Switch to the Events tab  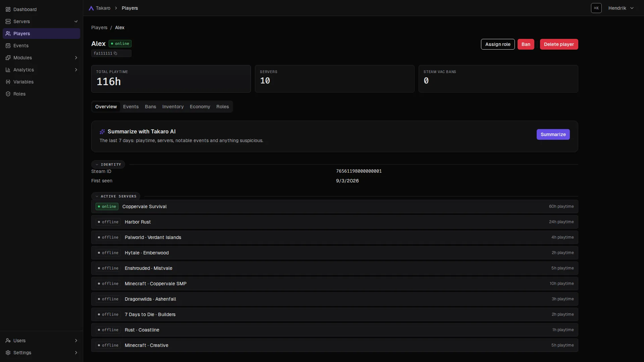coord(131,107)
